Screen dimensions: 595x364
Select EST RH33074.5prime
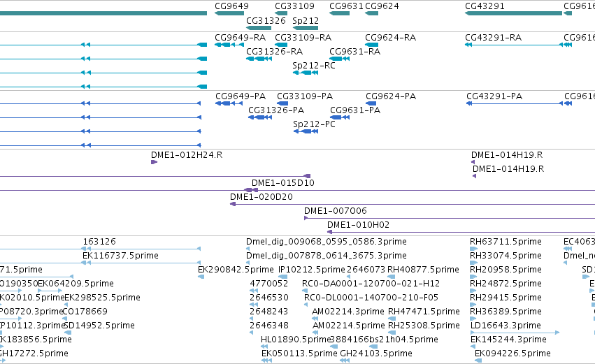pyautogui.click(x=506, y=256)
